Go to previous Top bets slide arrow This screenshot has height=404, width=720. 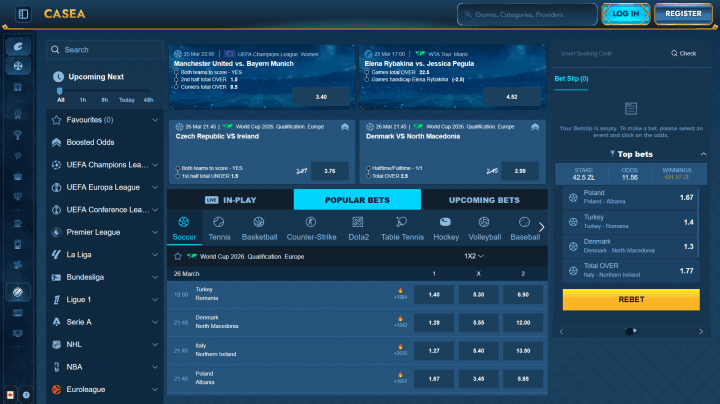click(x=561, y=331)
